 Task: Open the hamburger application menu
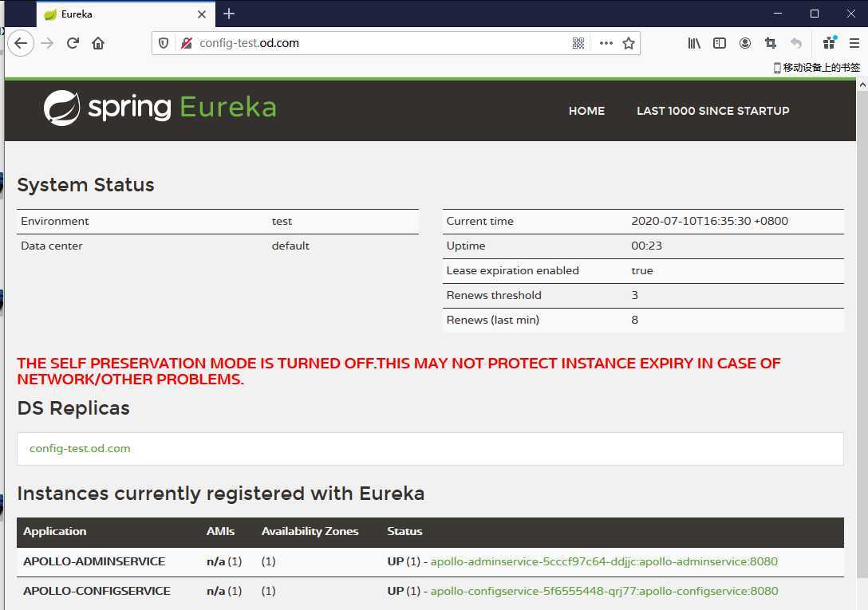854,43
